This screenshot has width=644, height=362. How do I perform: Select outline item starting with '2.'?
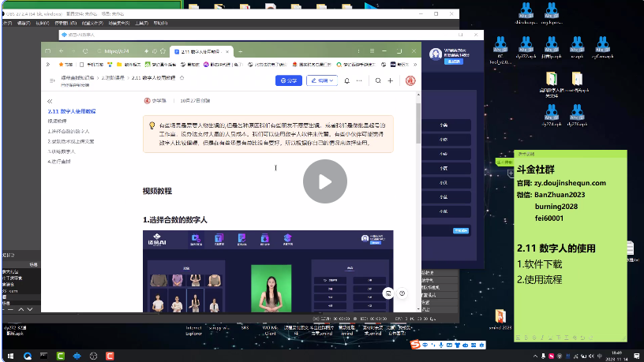[71, 141]
